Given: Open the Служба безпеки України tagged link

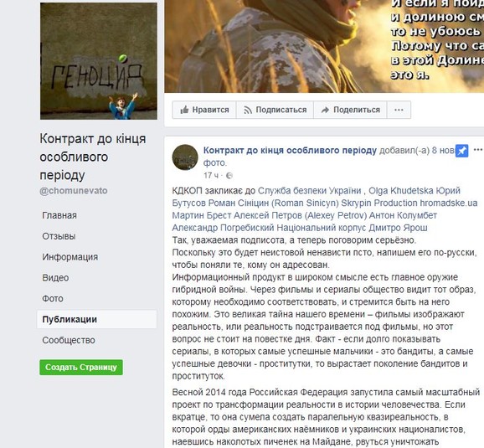Looking at the screenshot, I should [309, 190].
